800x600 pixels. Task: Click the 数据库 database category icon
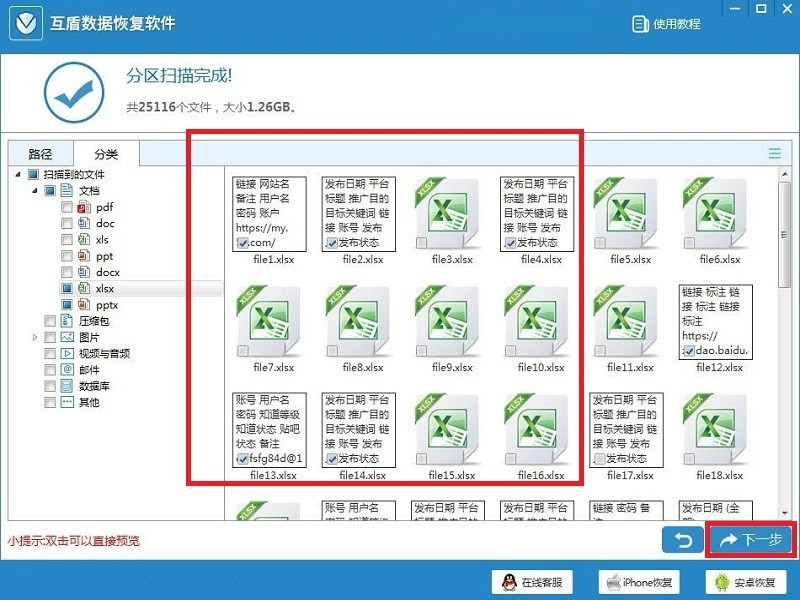(x=67, y=386)
